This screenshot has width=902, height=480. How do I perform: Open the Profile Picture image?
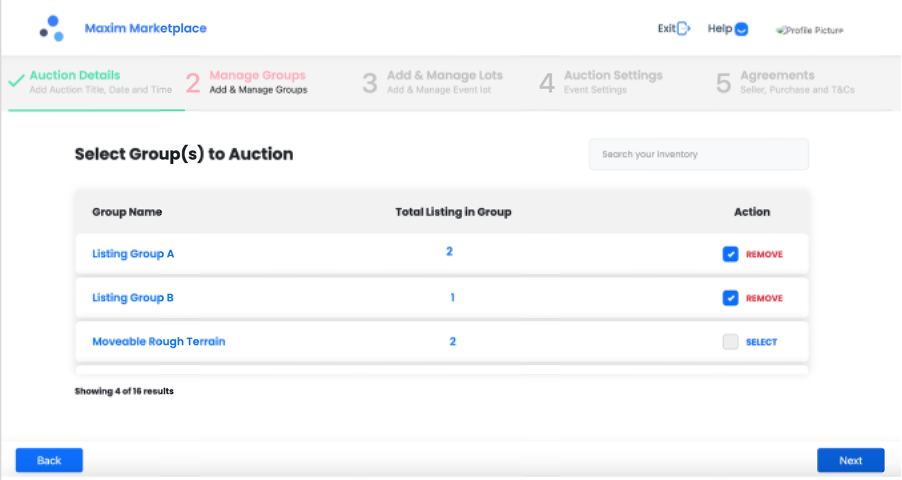[809, 30]
